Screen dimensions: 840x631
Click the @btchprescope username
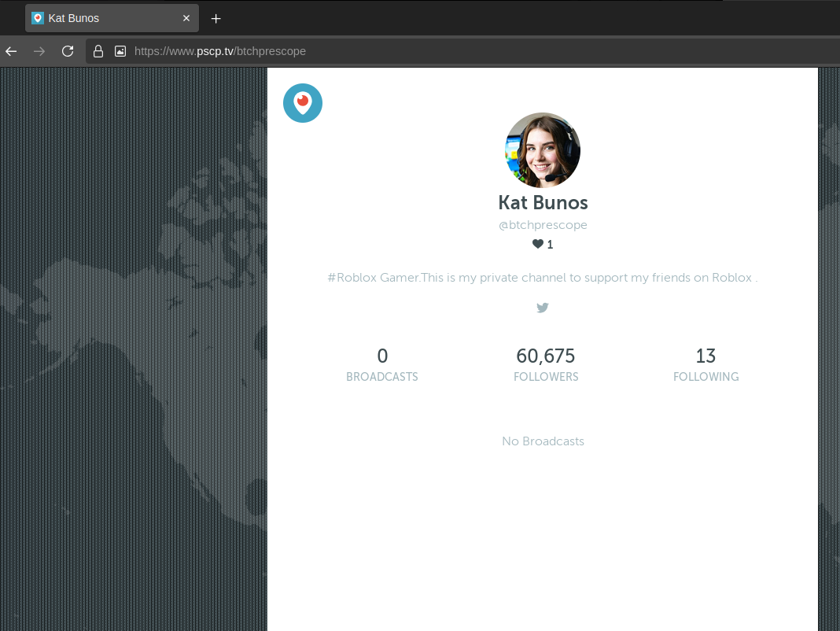[x=543, y=225]
